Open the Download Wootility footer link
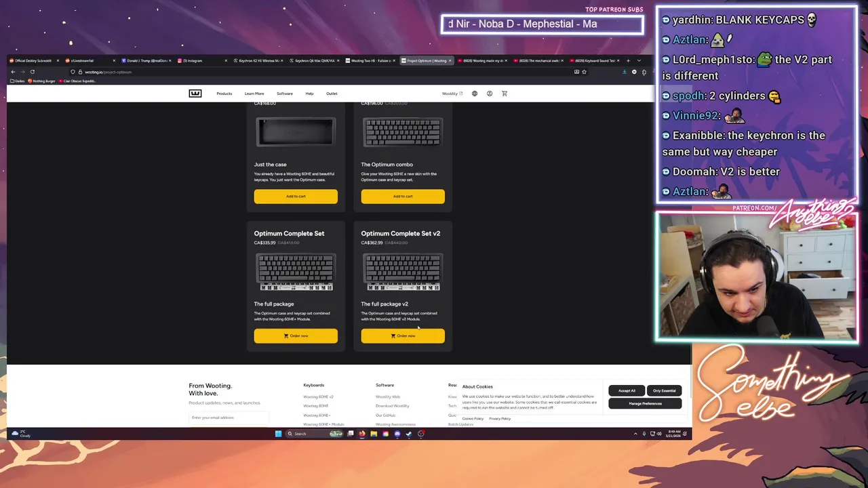868x488 pixels. click(x=393, y=406)
